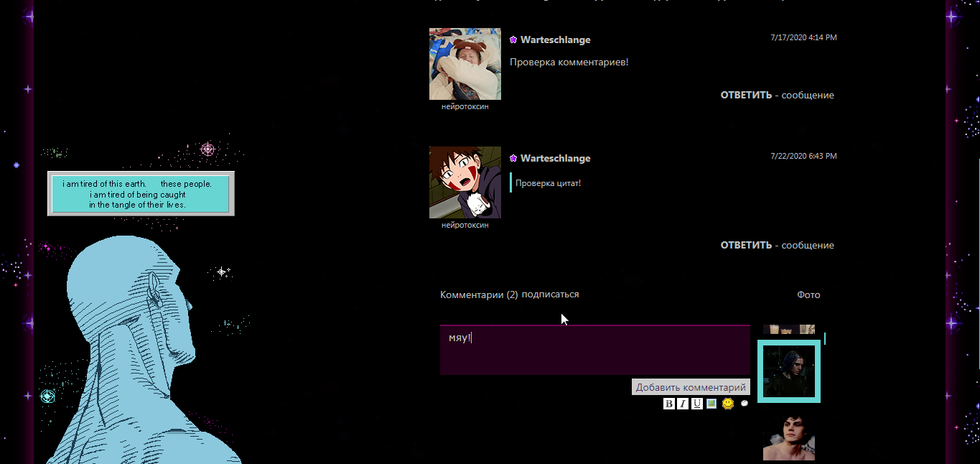Click the small white bubble icon
980x464 pixels.
tap(745, 404)
